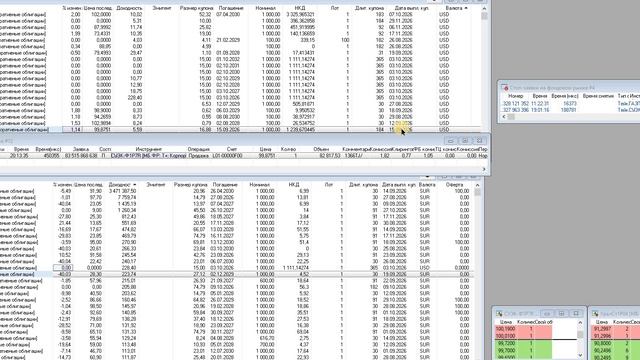Click lower table vertical scrollbar up arrow
Viewport: 640px width, 360px height.
[477, 185]
